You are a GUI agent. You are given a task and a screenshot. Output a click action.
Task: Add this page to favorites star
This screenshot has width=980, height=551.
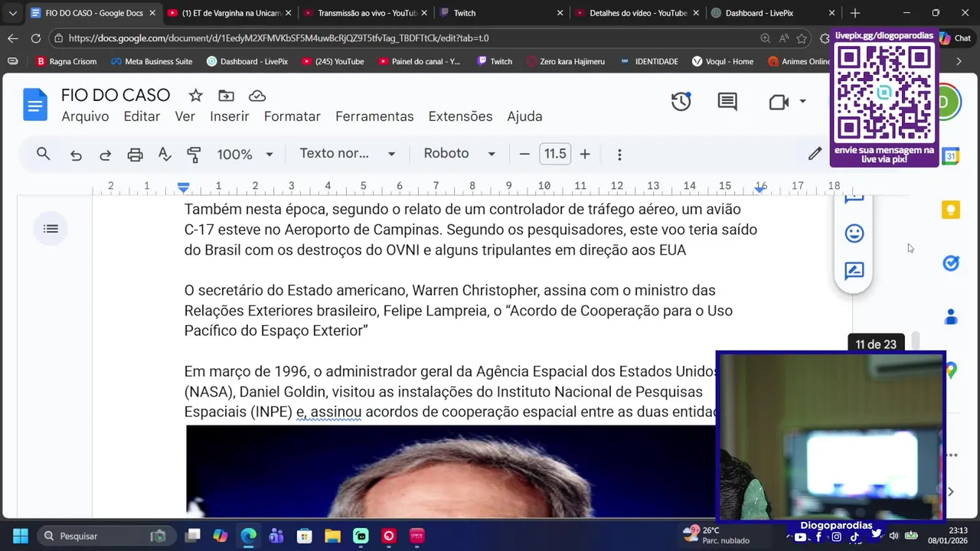tap(802, 38)
